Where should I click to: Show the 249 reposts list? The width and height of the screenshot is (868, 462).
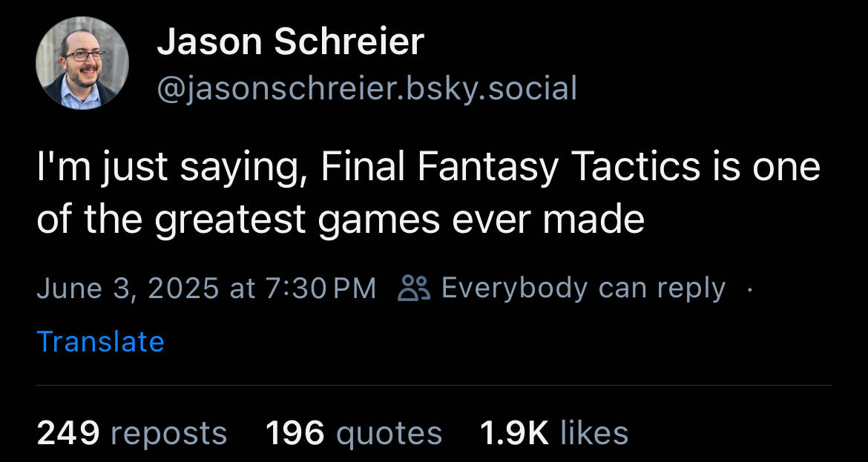pyautogui.click(x=132, y=433)
